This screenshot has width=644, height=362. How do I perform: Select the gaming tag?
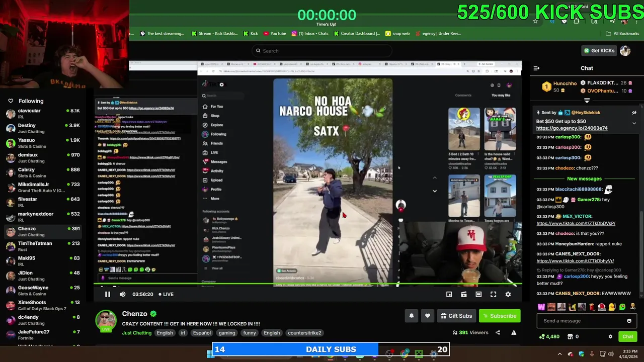pos(226,333)
